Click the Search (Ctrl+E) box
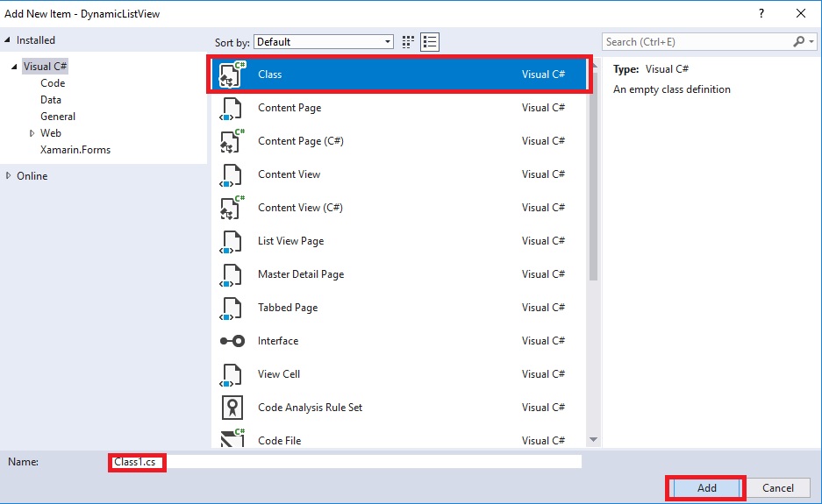 point(697,42)
